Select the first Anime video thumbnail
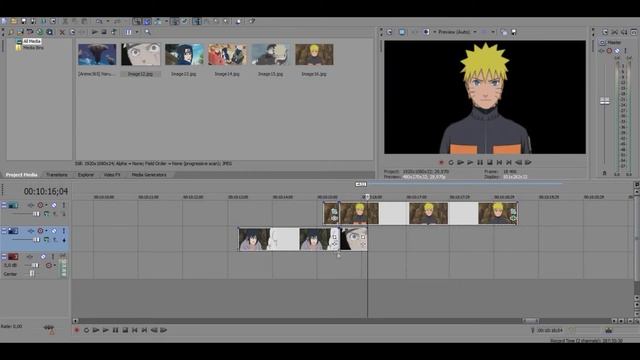Image resolution: width=640 pixels, height=360 pixels. point(97,54)
